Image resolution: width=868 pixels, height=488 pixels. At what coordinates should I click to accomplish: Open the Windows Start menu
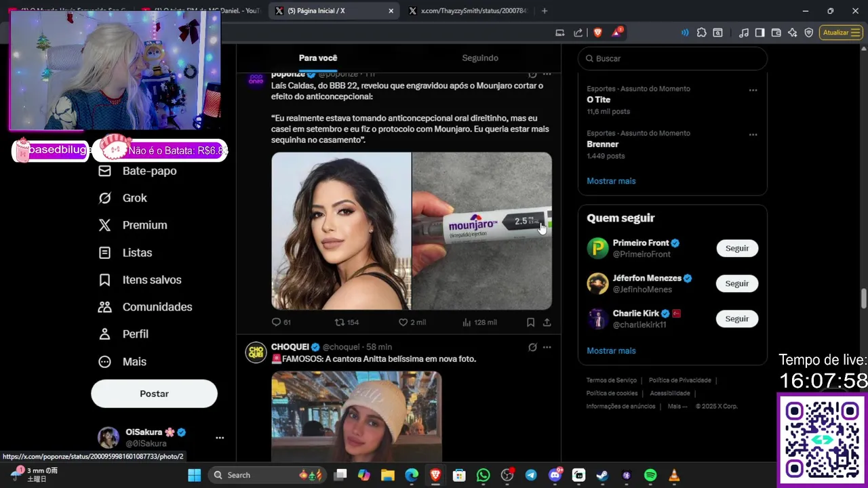point(194,475)
